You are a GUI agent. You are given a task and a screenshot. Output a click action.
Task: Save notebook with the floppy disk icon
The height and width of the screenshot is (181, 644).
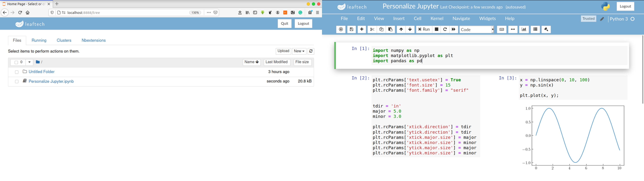click(351, 29)
